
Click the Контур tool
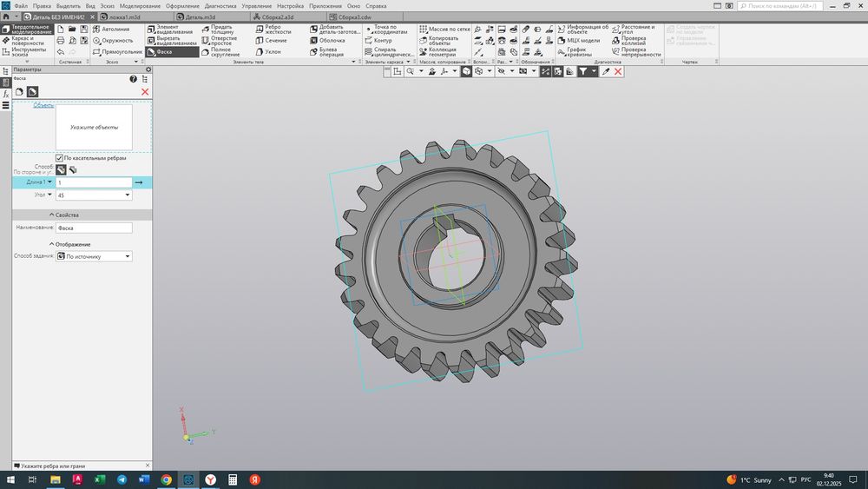pos(378,41)
